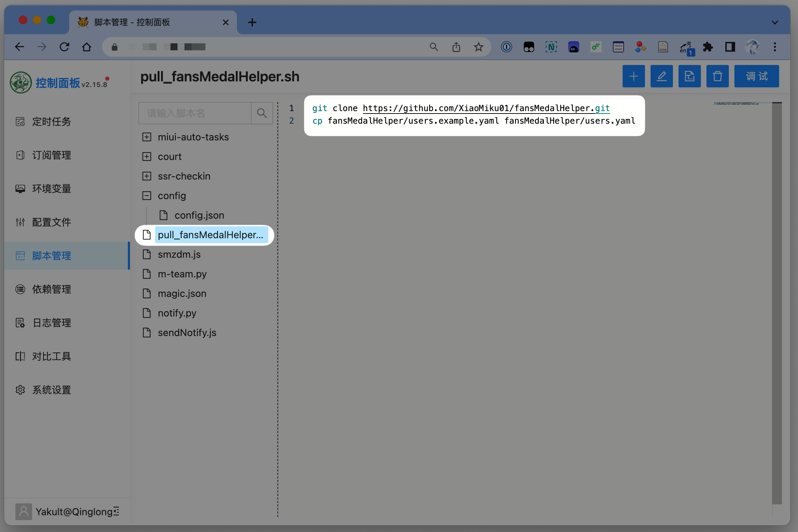The height and width of the screenshot is (532, 798).
Task: Select smzdm.js in file tree
Action: [x=179, y=254]
